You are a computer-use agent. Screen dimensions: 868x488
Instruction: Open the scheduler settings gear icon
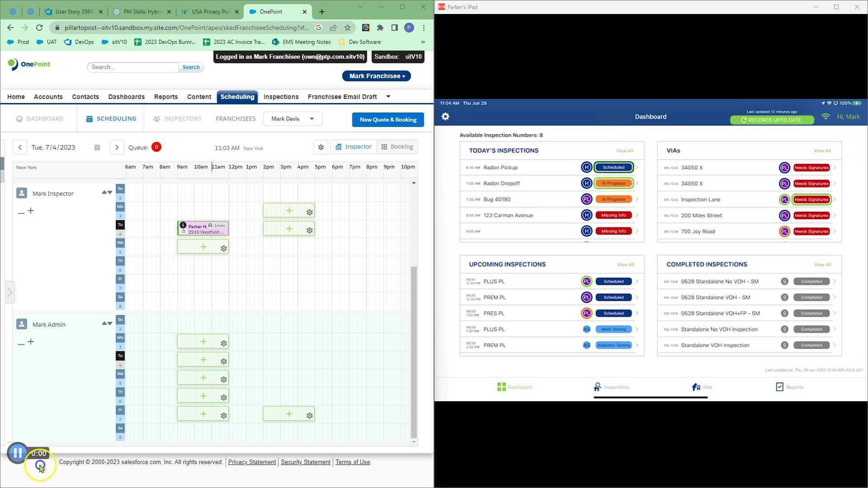(321, 147)
